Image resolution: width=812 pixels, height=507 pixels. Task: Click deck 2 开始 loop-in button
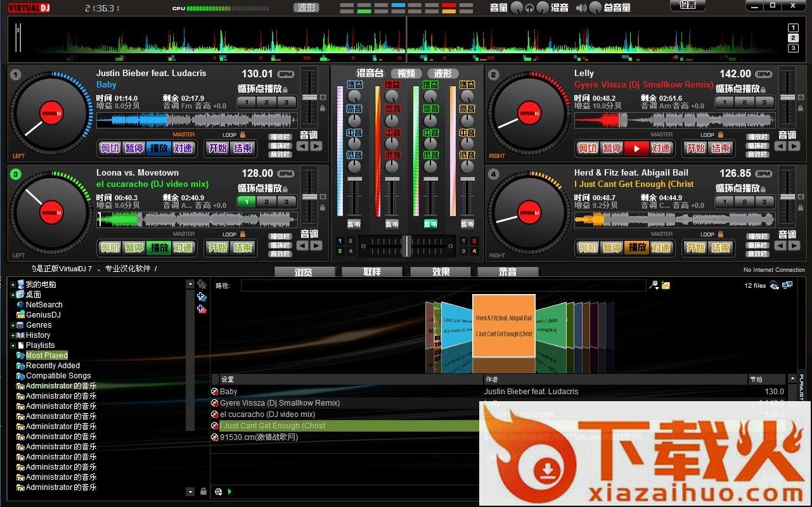(x=695, y=148)
